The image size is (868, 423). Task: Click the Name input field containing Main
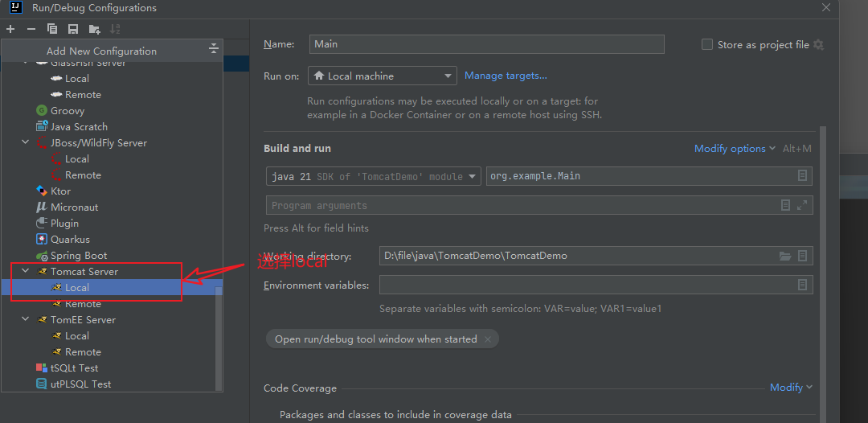tap(486, 44)
